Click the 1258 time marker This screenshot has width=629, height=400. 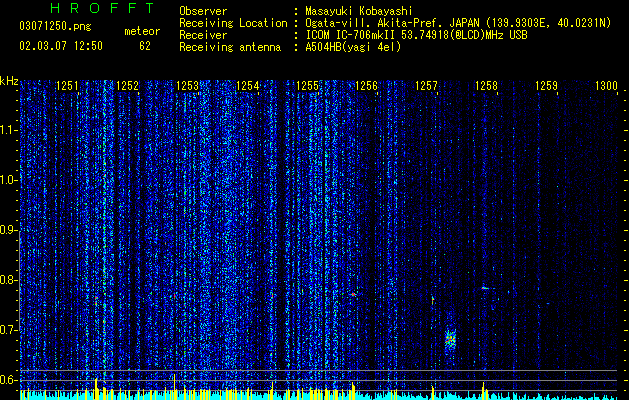pyautogui.click(x=486, y=86)
